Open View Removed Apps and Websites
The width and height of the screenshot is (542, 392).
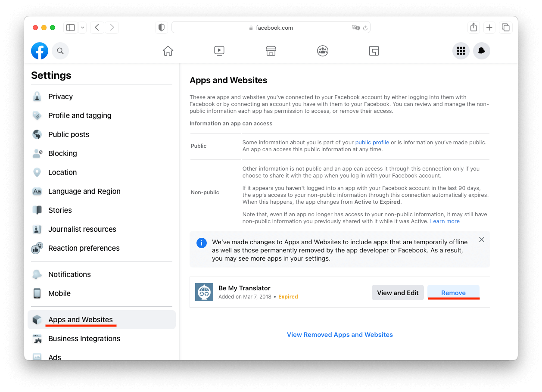(x=340, y=335)
